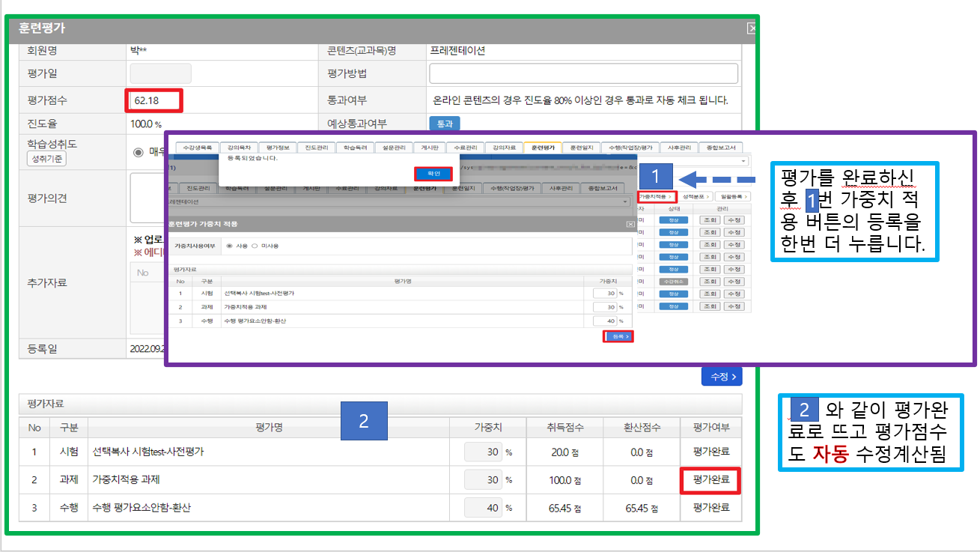Open the 가중치적용 button
The width and height of the screenshot is (980, 552).
[x=655, y=196]
